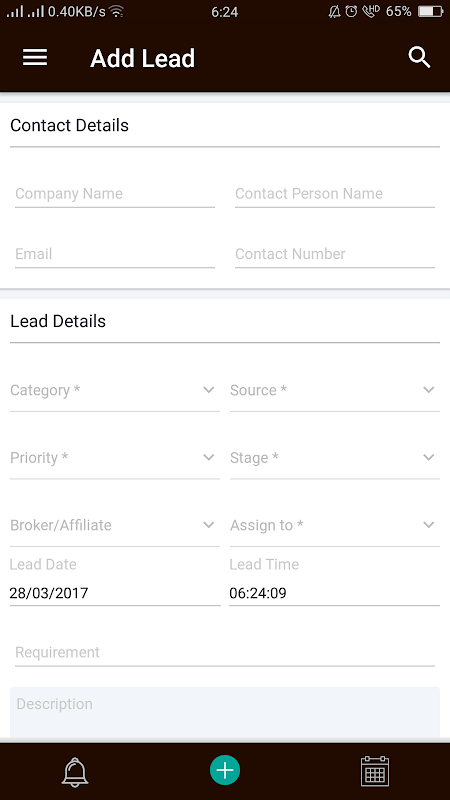Focus the Company Name field
The image size is (450, 800).
coord(115,194)
